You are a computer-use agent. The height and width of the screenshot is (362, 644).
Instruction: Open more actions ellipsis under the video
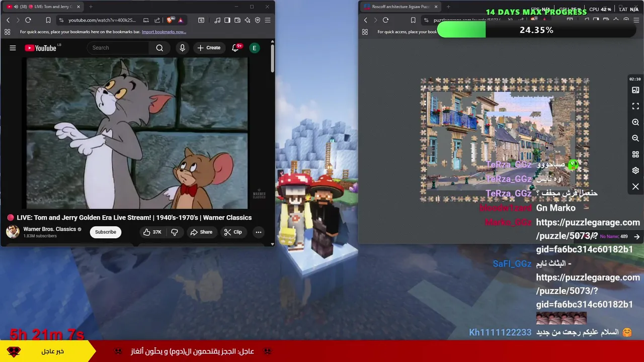coord(258,232)
